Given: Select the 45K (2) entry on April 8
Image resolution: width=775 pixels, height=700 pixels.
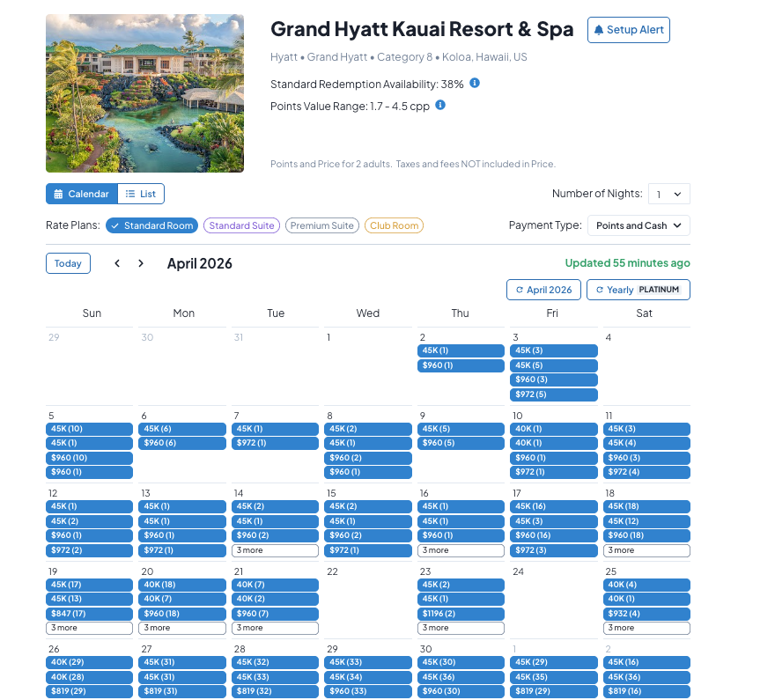Looking at the screenshot, I should coord(368,429).
